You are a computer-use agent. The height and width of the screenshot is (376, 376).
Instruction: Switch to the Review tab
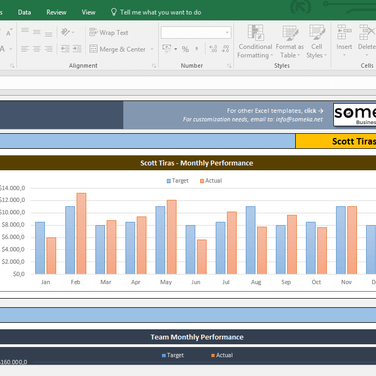point(56,12)
